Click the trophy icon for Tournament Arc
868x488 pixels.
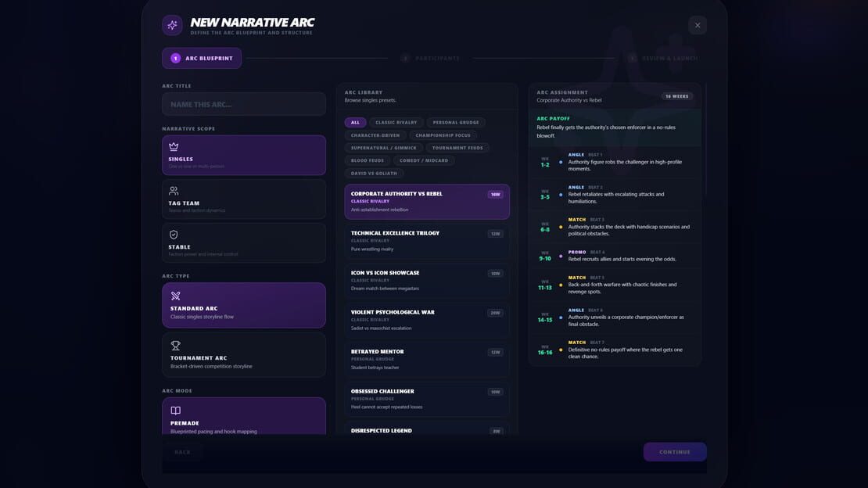coord(175,346)
